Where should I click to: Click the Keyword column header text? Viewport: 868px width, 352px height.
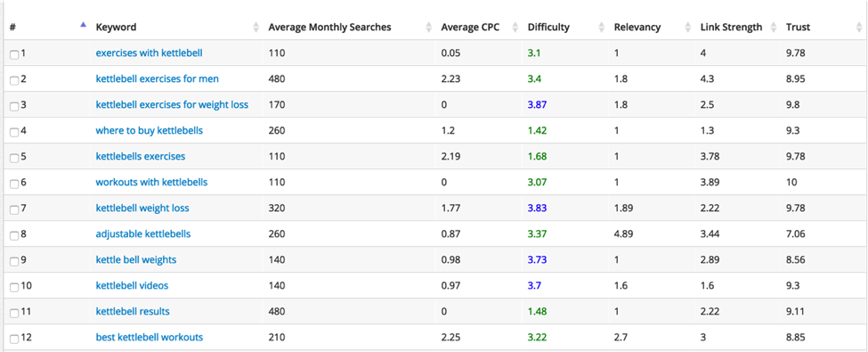116,27
